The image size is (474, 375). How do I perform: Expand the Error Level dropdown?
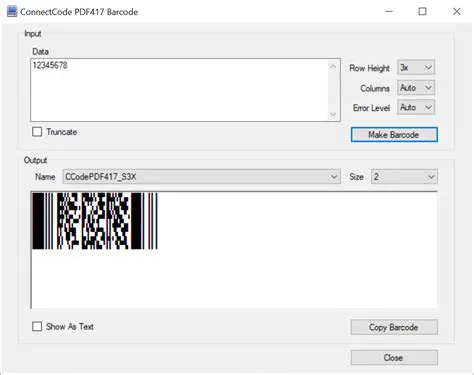[416, 107]
